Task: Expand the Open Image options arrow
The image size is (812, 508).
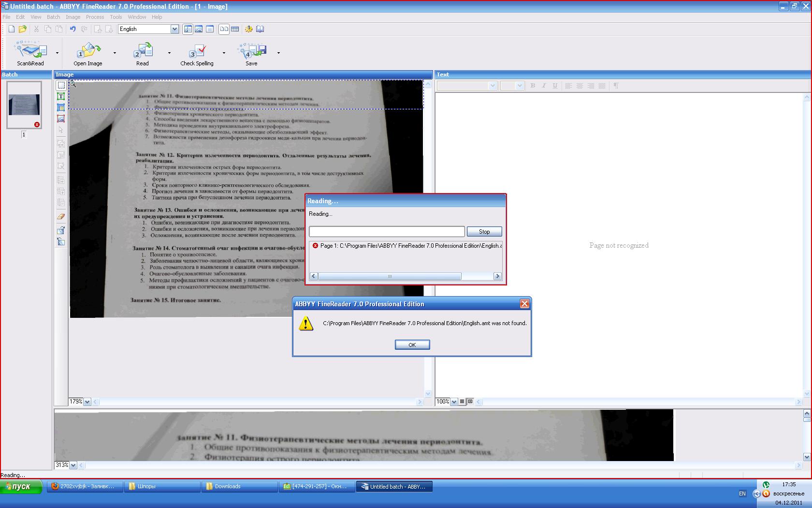Action: (115, 53)
